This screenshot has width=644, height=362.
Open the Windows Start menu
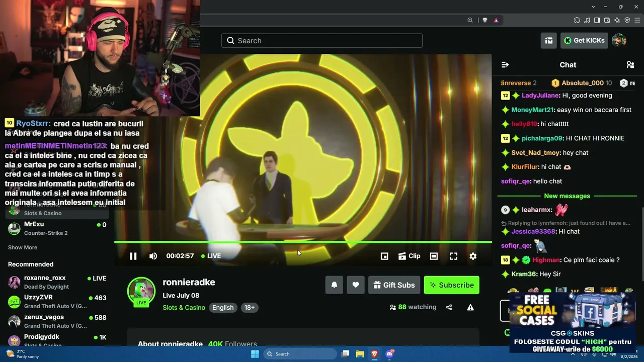click(x=255, y=354)
